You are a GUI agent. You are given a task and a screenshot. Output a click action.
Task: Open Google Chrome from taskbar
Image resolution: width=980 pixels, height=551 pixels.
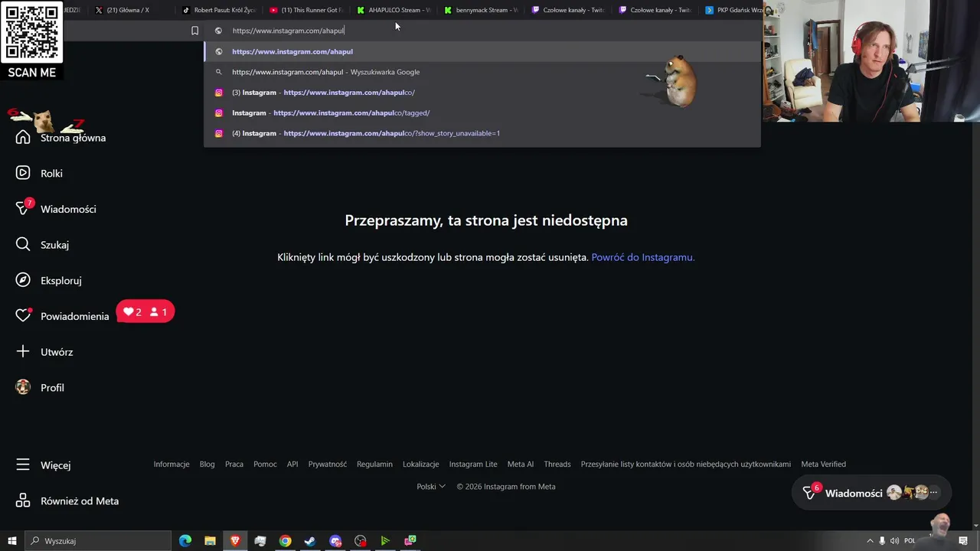point(285,541)
